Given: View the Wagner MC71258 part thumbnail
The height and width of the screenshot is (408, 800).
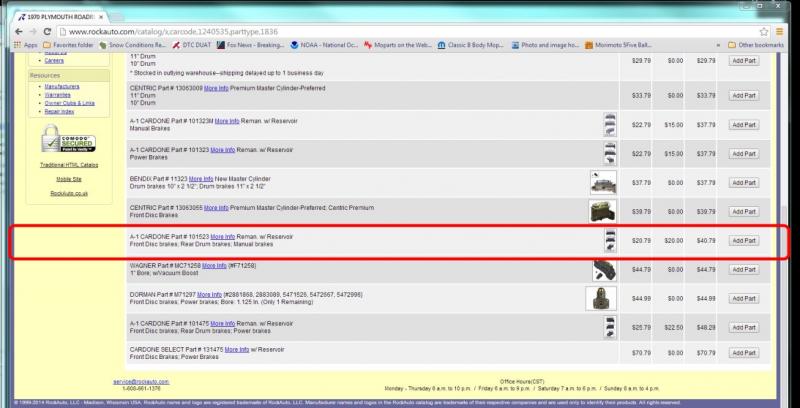Looking at the screenshot, I should pyautogui.click(x=605, y=270).
